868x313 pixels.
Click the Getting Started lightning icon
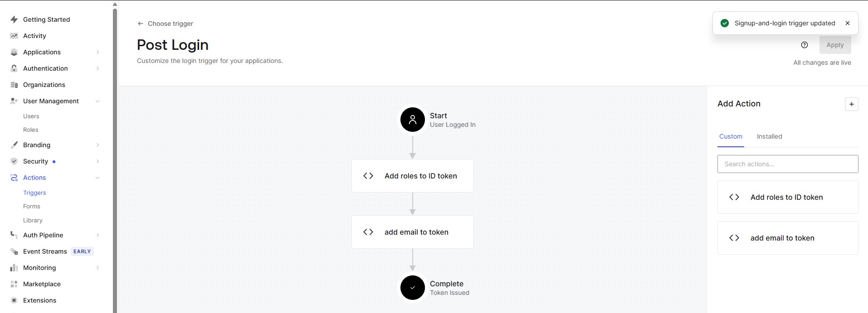pyautogui.click(x=14, y=19)
